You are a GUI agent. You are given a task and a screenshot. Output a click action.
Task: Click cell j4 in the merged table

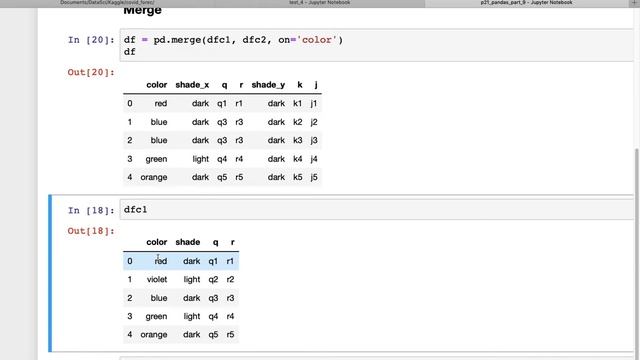tap(314, 159)
